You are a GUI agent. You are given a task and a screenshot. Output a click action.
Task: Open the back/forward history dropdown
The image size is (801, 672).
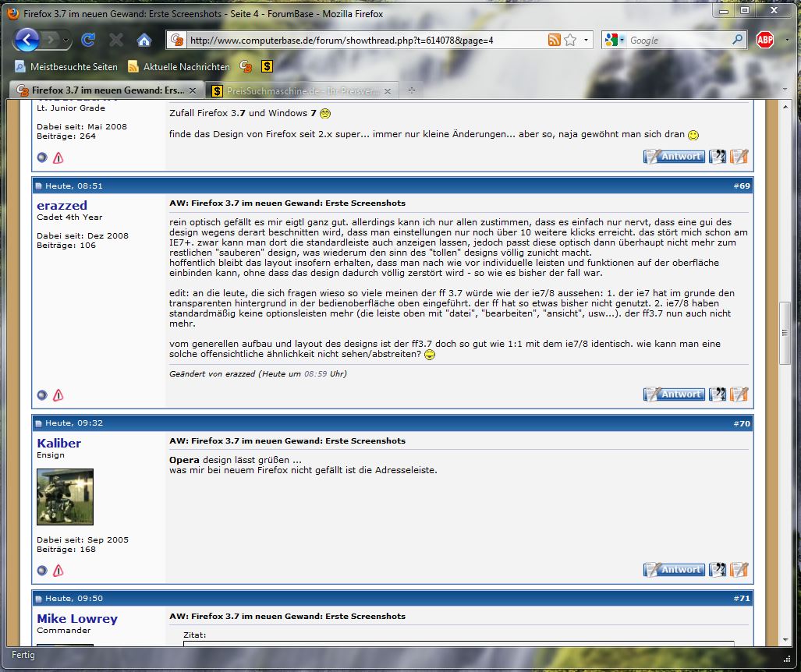pos(66,40)
